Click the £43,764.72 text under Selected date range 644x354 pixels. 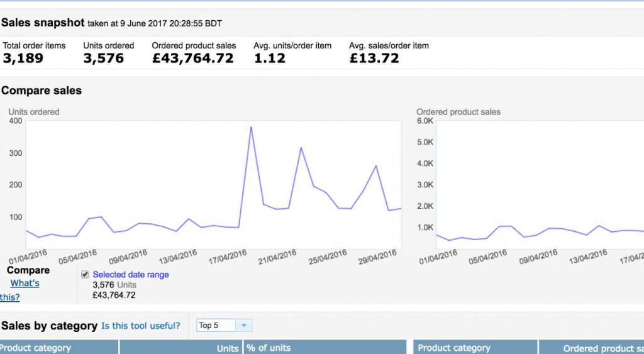114,295
